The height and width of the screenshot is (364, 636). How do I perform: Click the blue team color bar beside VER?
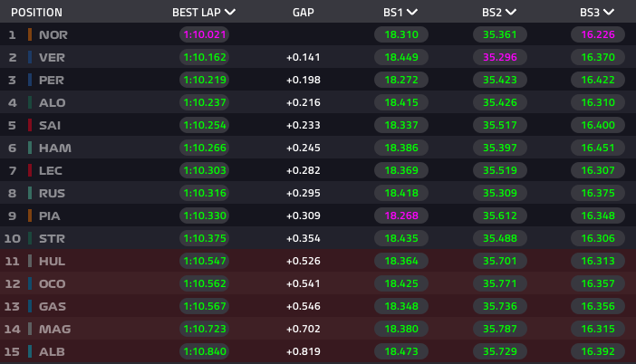pyautogui.click(x=30, y=57)
